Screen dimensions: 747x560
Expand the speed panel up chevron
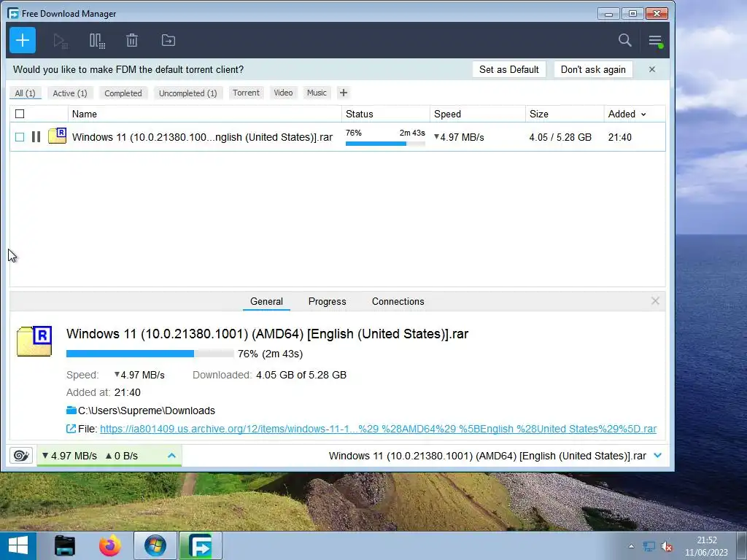[171, 456]
